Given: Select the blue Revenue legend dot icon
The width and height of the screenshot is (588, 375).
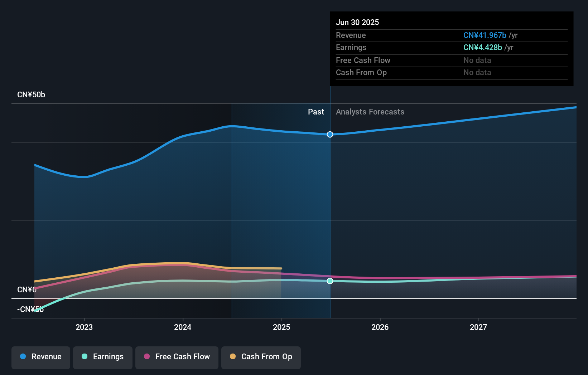Looking at the screenshot, I should [x=23, y=357].
